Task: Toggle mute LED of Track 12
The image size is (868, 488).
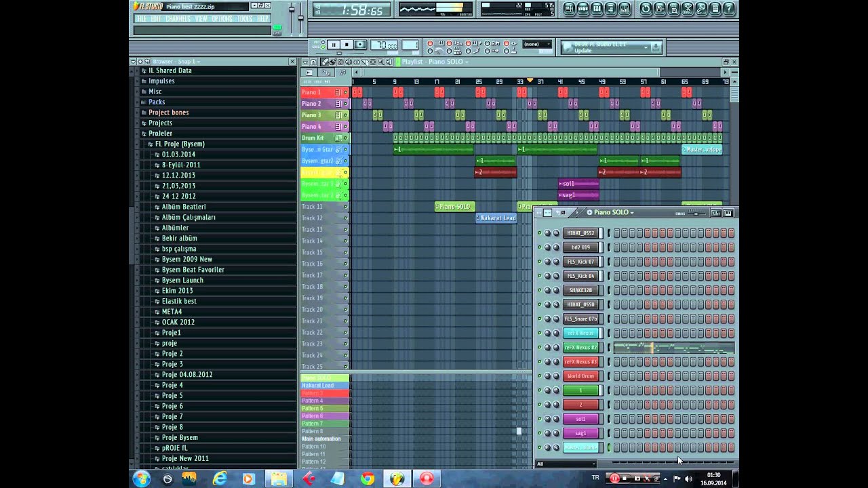Action: point(346,218)
